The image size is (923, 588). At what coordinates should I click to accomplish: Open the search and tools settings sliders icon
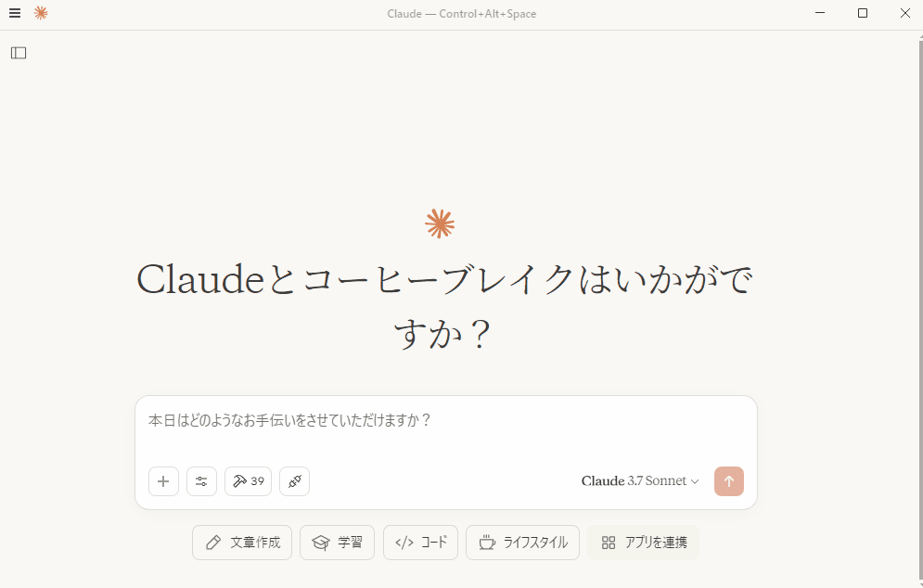202,481
